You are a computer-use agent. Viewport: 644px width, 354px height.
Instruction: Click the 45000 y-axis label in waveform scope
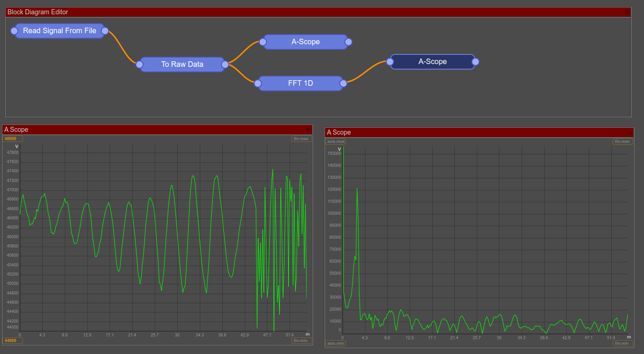pos(12,284)
